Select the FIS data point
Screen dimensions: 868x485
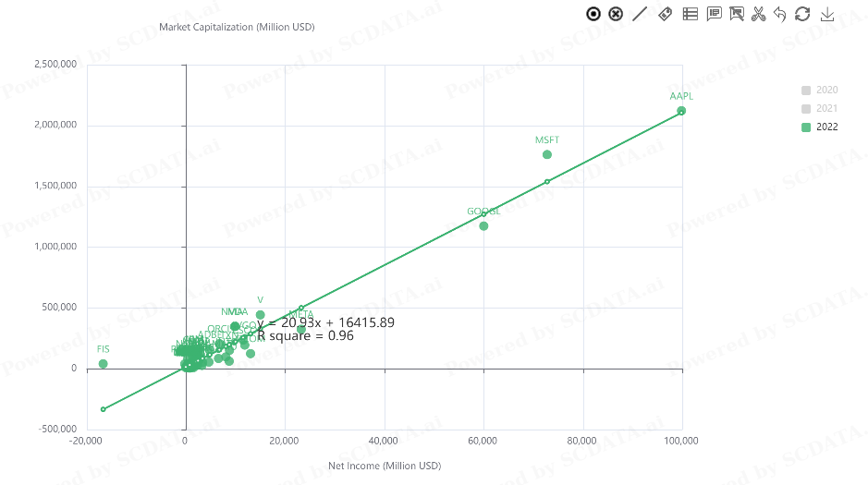(x=103, y=364)
